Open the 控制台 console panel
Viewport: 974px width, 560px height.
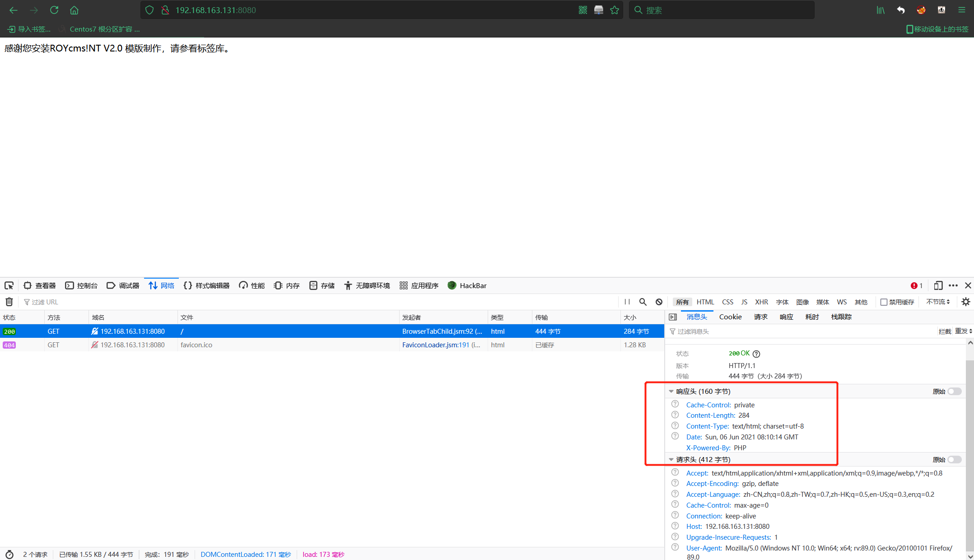(x=82, y=285)
